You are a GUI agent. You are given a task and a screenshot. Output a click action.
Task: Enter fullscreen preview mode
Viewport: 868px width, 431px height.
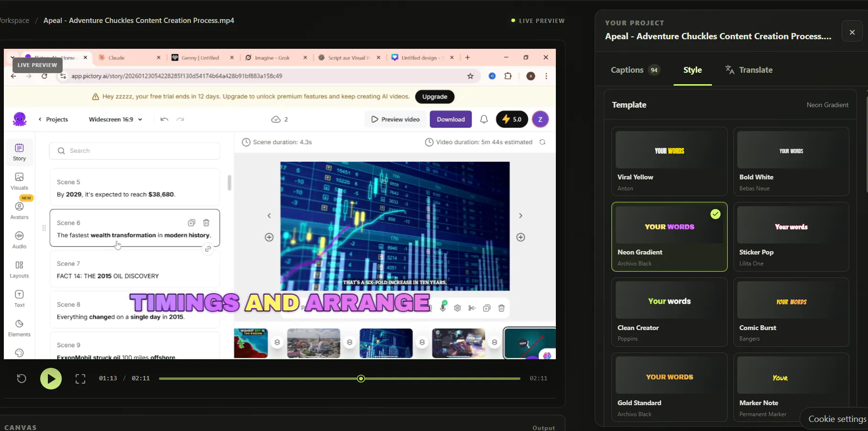(80, 379)
